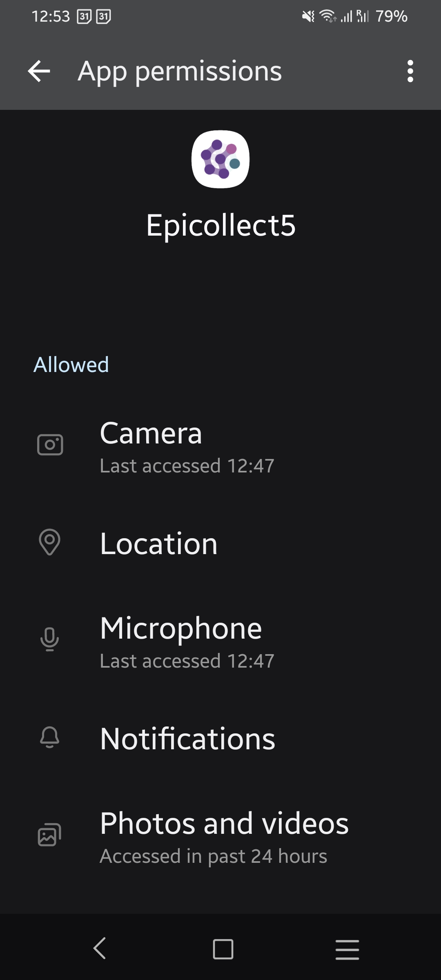Tap the Epicollect5 app icon
This screenshot has height=980, width=441.
coord(220,159)
